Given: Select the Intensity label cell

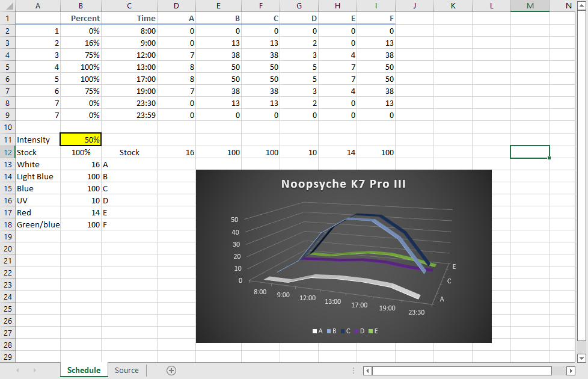Looking at the screenshot, I should coord(38,140).
